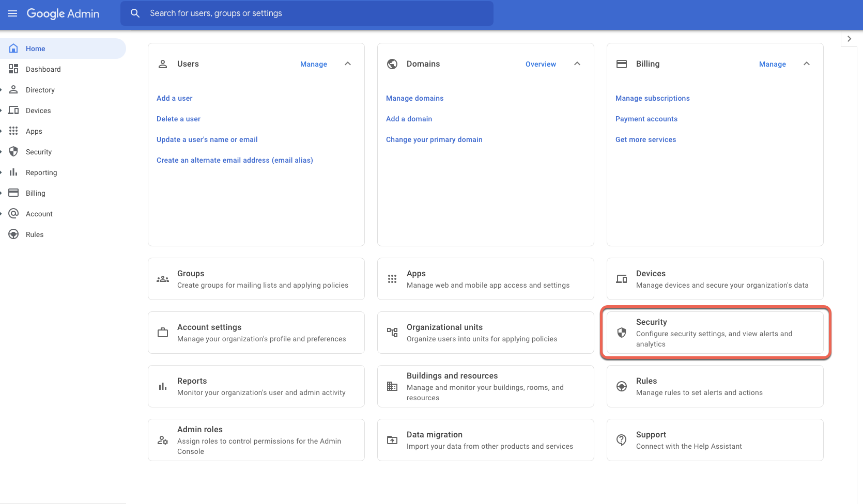The image size is (863, 504).
Task: Open Directory in the sidebar menu
Action: coord(40,90)
